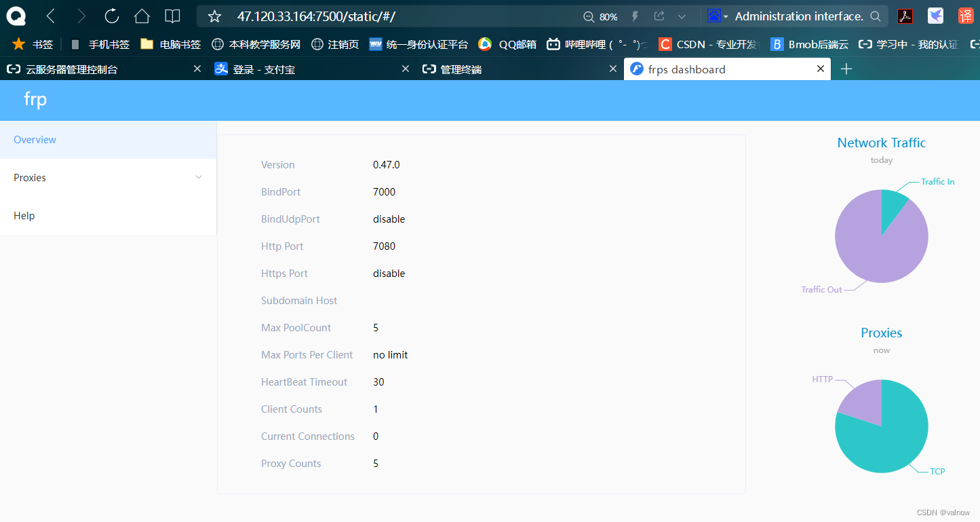Go back with the browser back arrow
Image resolution: width=980 pixels, height=522 pixels.
51,16
